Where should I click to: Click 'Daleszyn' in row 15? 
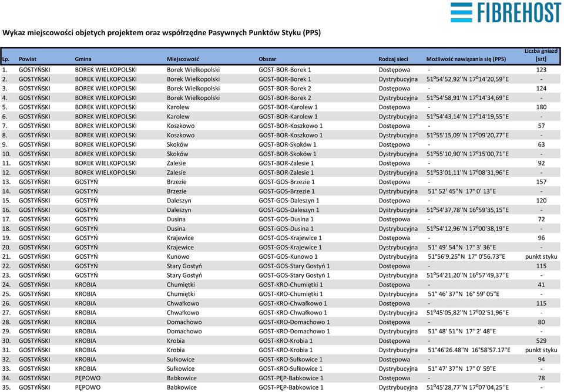tap(179, 201)
